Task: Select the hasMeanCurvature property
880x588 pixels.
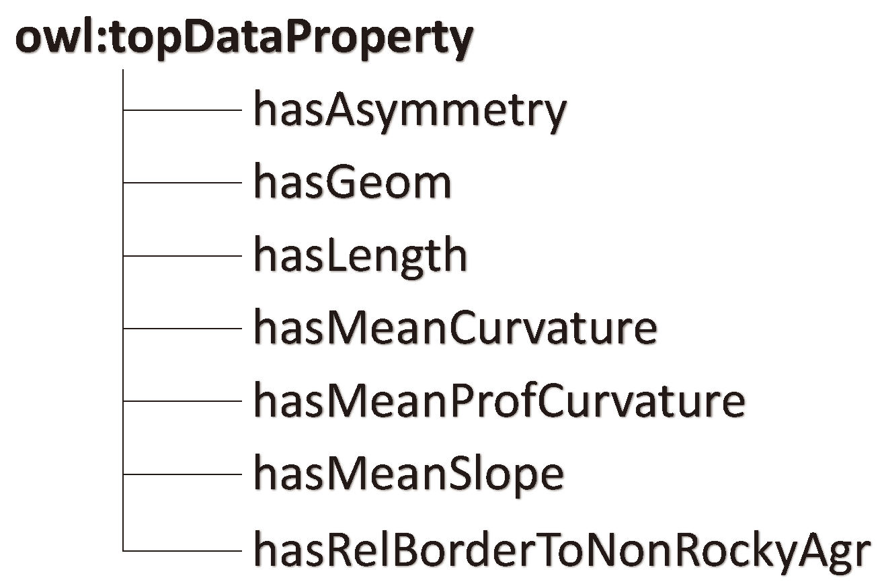Action: click(x=454, y=329)
